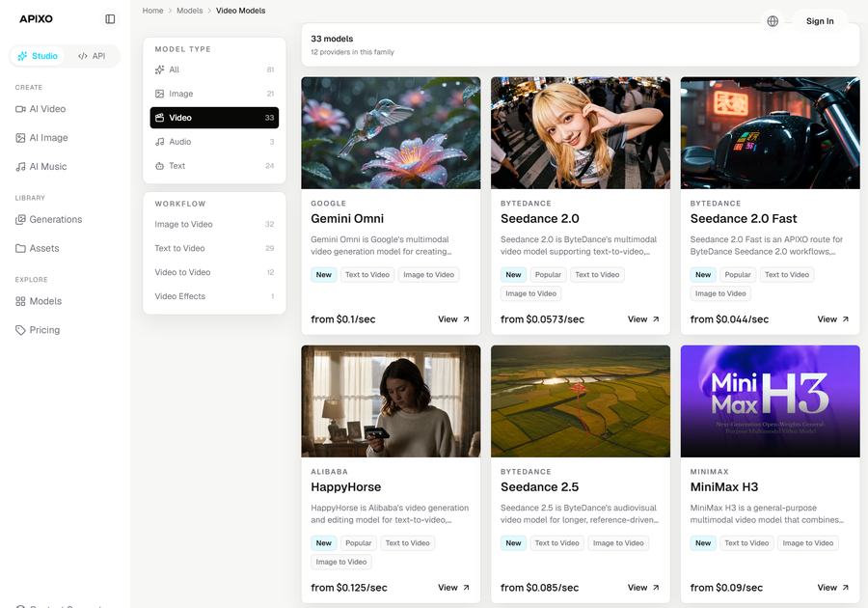This screenshot has height=608, width=868.
Task: Click the arrow icon beside Seedance 2.0 View
Action: tap(656, 319)
